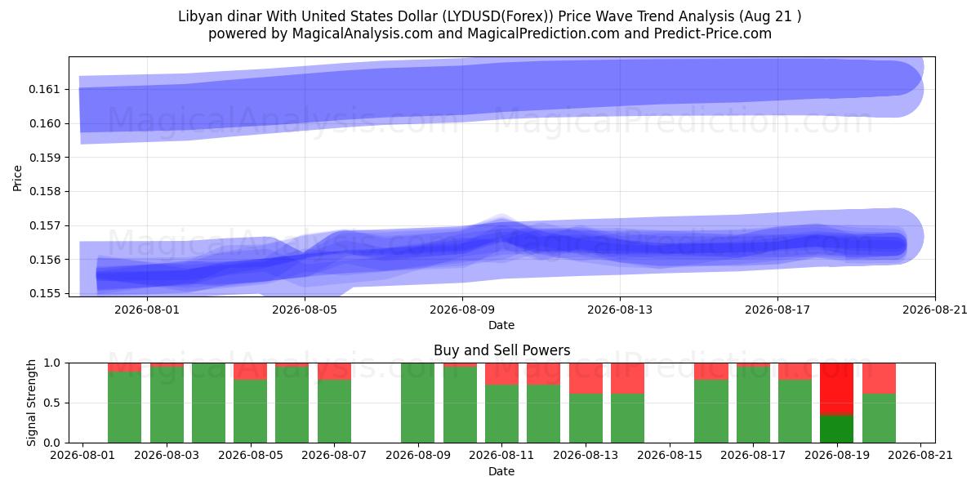This screenshot has height=490, width=980.
Task: Click the 'powered by MagicalAnalysis.com' subtitle line
Action: [x=490, y=33]
